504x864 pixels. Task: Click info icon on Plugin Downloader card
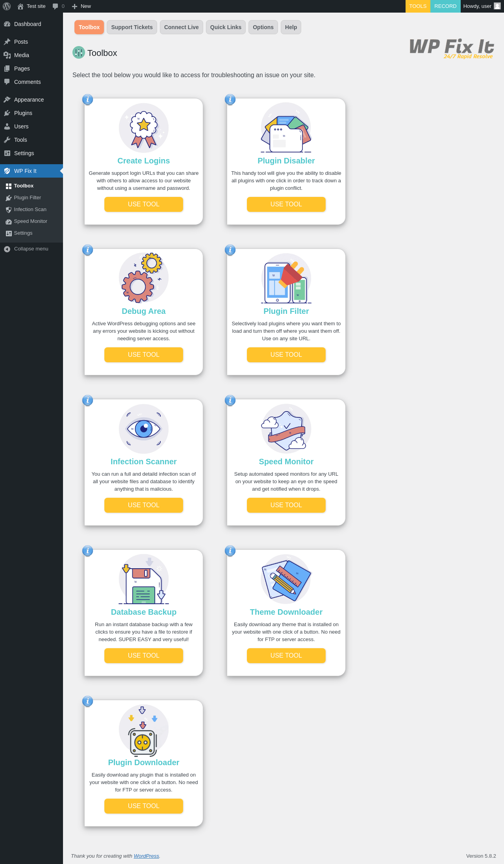[87, 701]
